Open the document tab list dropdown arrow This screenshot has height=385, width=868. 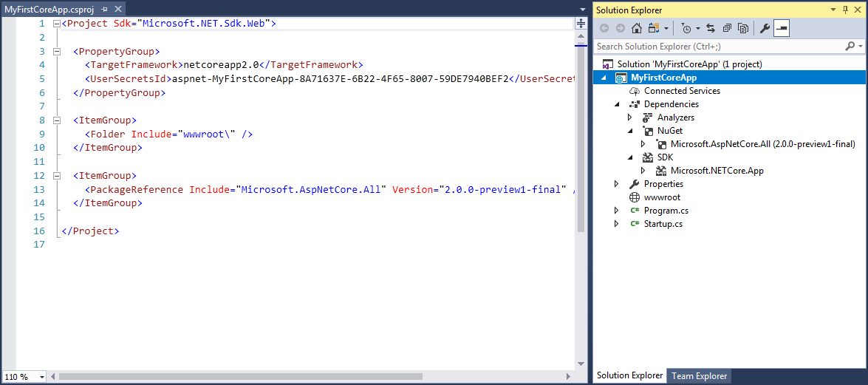coord(582,10)
